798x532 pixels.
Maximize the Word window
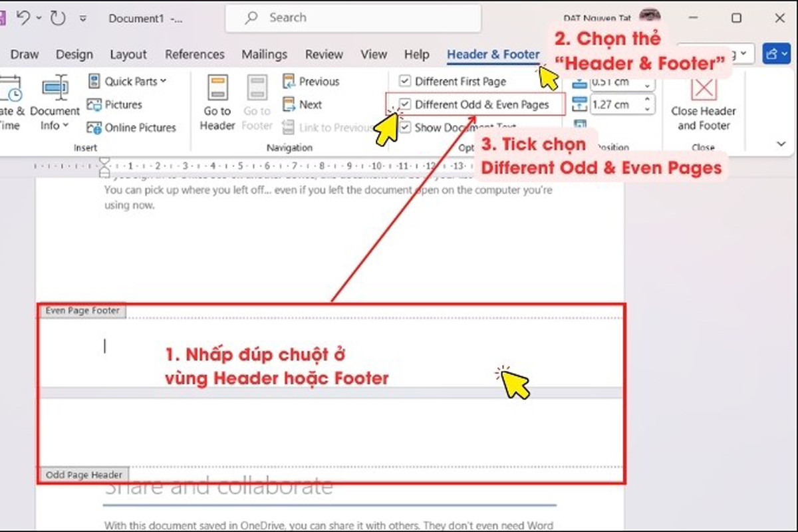736,19
